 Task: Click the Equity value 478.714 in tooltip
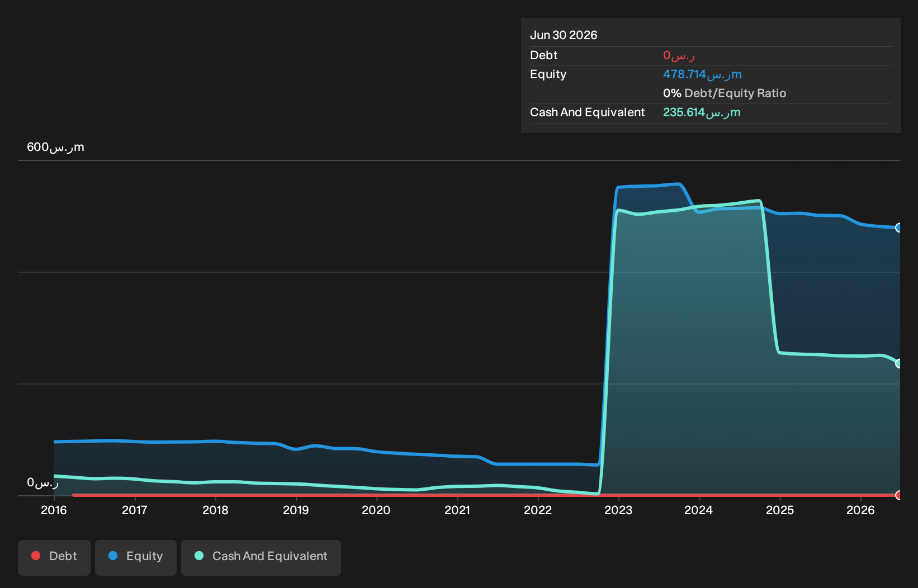pyautogui.click(x=702, y=74)
